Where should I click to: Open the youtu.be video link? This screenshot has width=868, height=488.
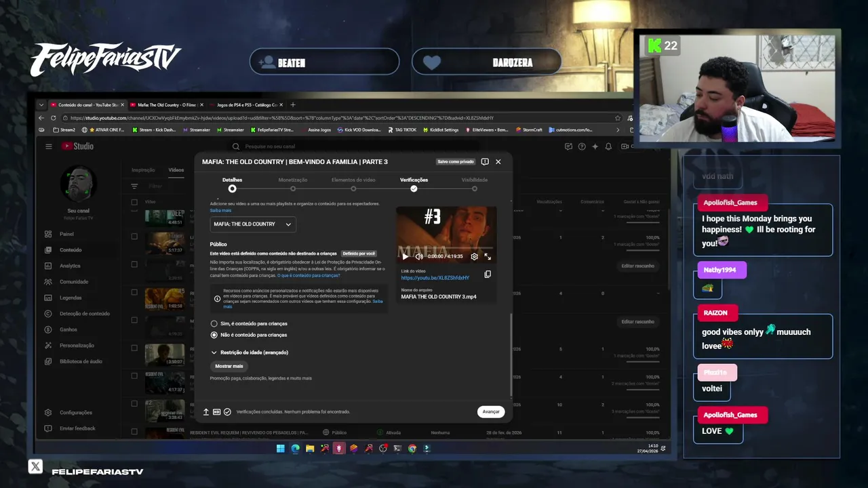[435, 278]
